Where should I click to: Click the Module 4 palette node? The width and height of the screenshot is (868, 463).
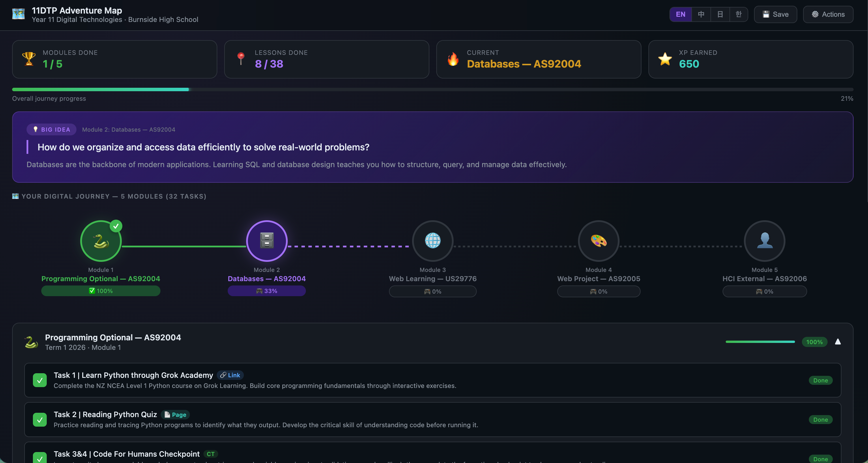coord(598,241)
